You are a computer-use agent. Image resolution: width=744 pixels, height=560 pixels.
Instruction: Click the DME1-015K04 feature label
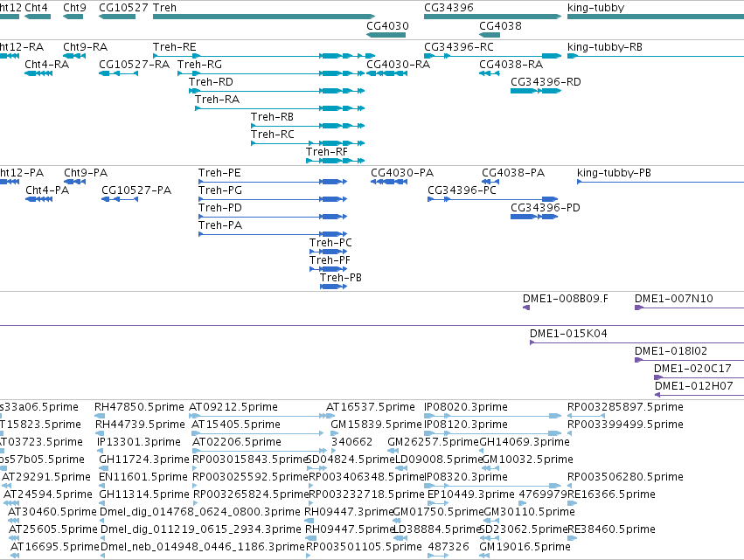pos(568,334)
